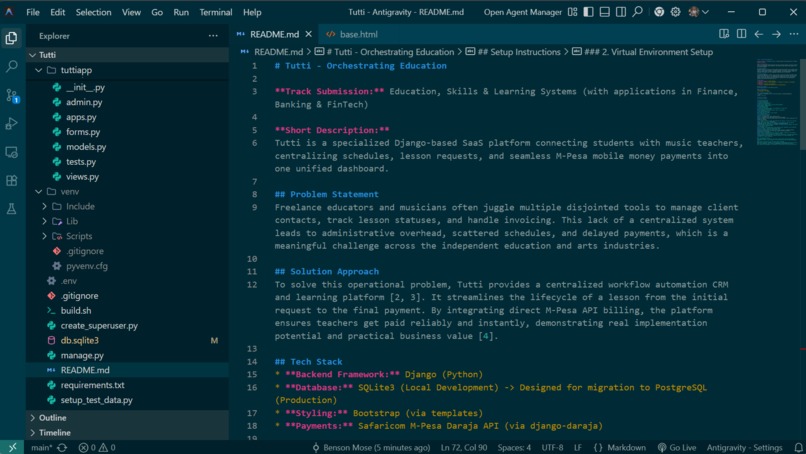The image size is (806, 454).
Task: Click the remote window icon in status bar
Action: 12,447
